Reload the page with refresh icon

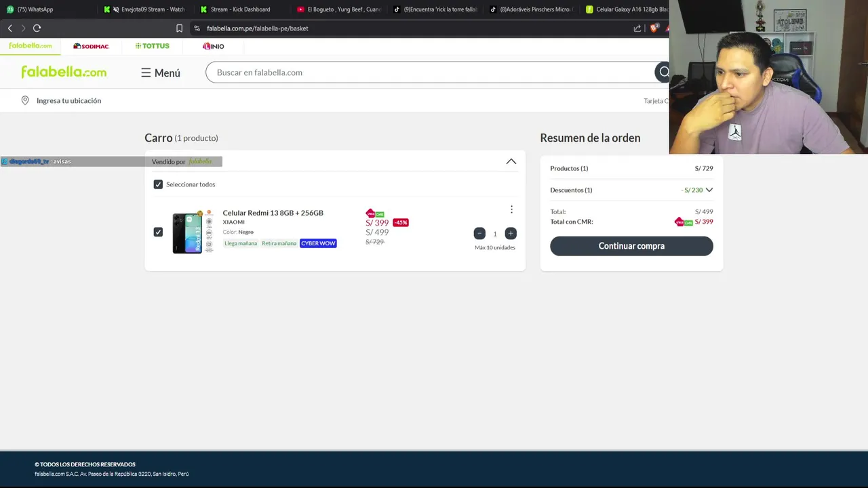37,28
